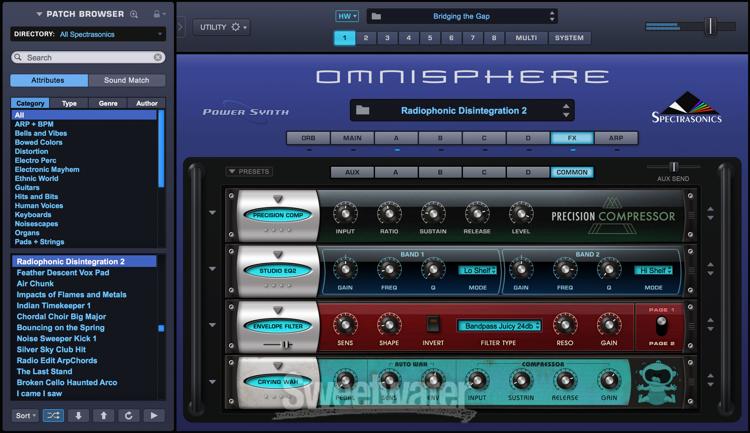
Task: Adjust the master volume slider
Action: pos(710,26)
